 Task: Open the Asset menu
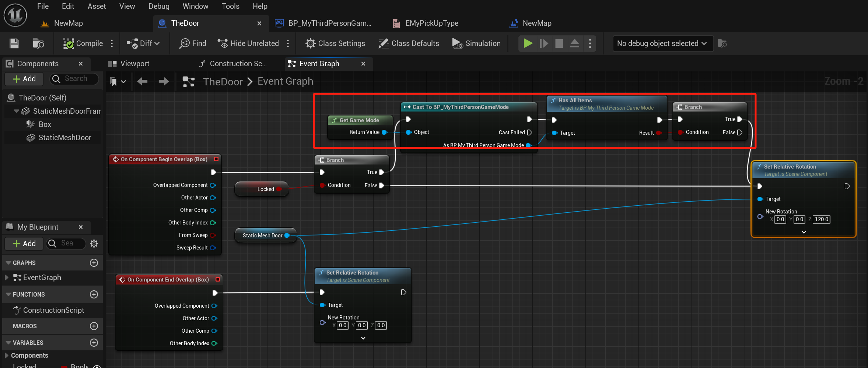(97, 6)
